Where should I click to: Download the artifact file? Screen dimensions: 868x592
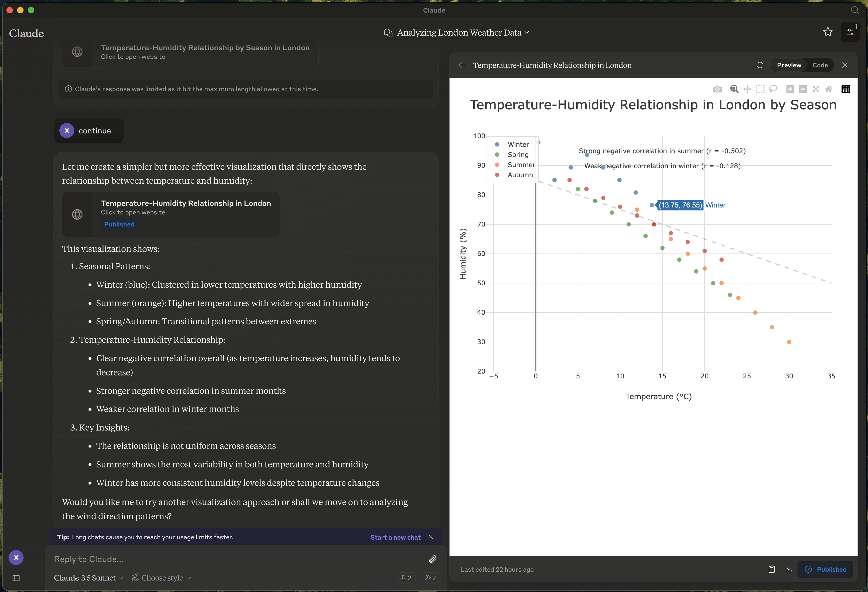pos(788,569)
